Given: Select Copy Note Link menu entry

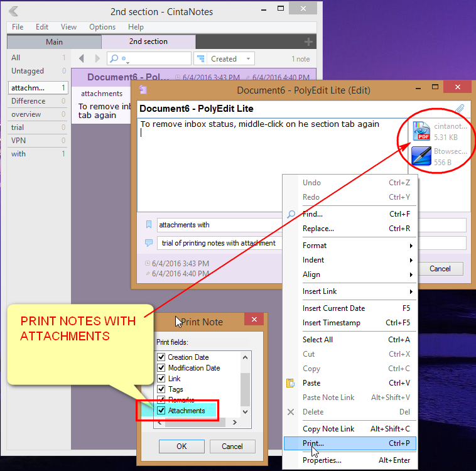Looking at the screenshot, I should coord(350,429).
